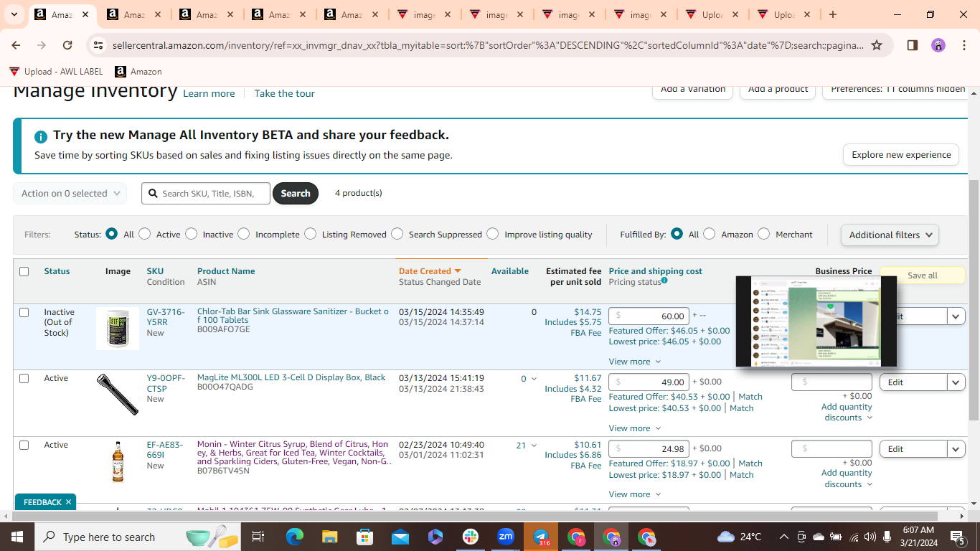Expand View more under the $49.00 price

[635, 428]
